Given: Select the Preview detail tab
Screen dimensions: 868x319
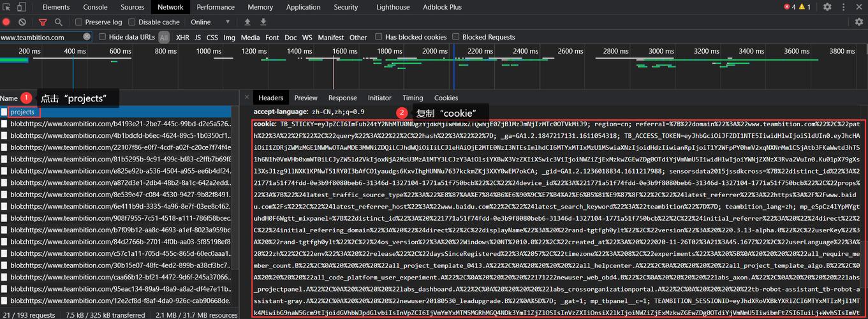Looking at the screenshot, I should 305,98.
